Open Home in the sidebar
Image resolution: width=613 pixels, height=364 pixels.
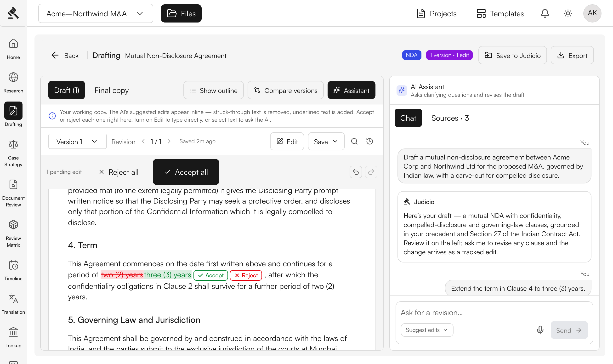point(13,49)
